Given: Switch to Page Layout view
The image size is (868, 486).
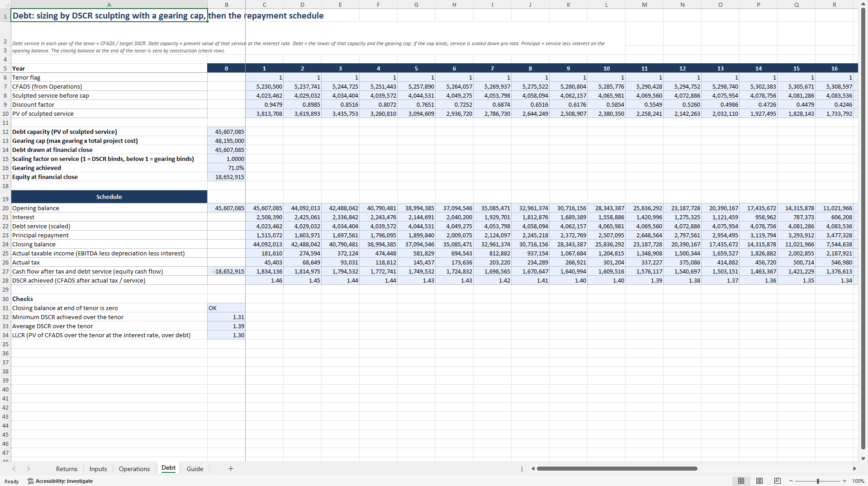Looking at the screenshot, I should (759, 481).
